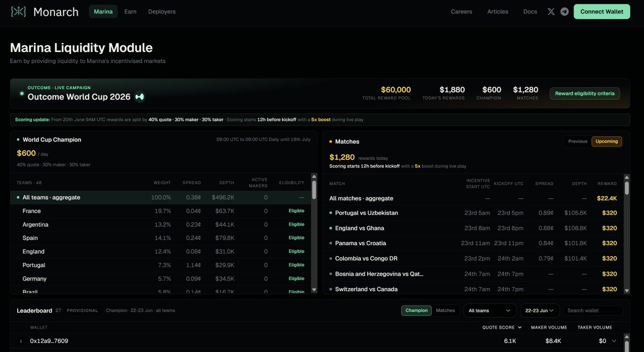Screen dimensions: 644x352
Task: Click France's Eligible status
Action: point(296,211)
